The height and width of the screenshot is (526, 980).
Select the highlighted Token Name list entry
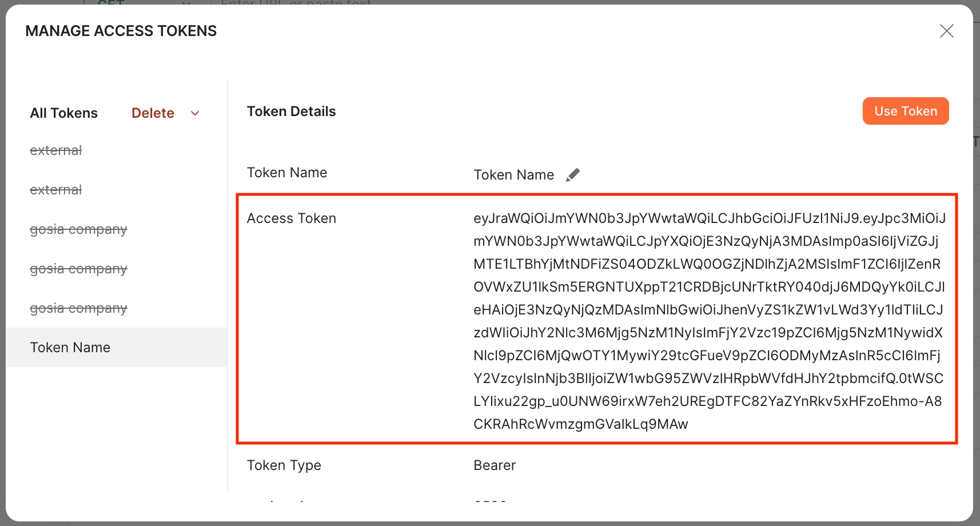[117, 347]
